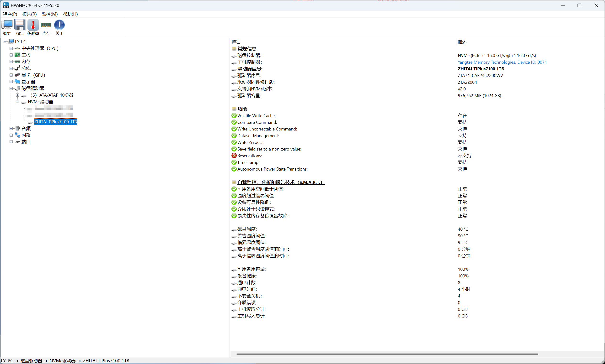605x364 pixels.
Task: Click the 显卡 GPU card icon
Action: [17, 75]
